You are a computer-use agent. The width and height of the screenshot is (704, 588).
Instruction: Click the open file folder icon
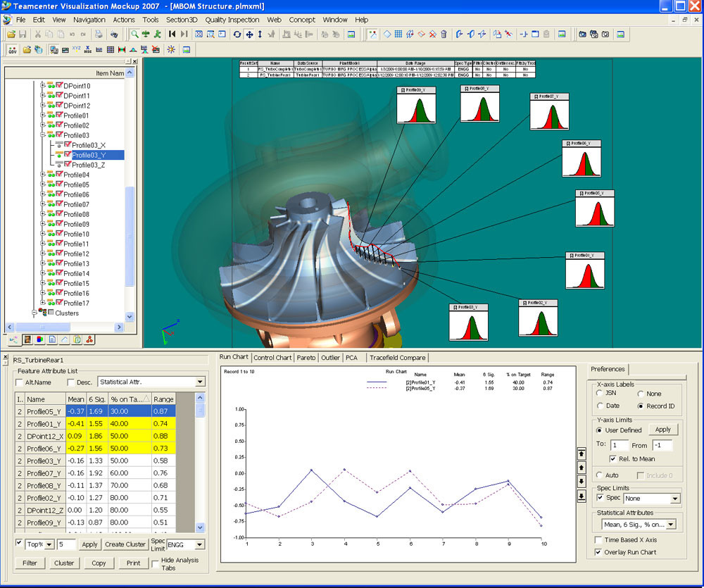point(11,34)
